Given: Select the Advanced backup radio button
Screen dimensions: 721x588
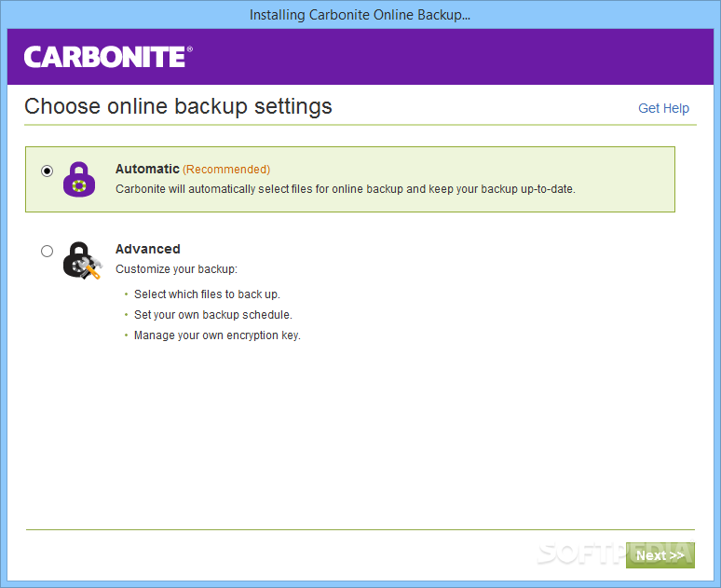Looking at the screenshot, I should pos(47,252).
